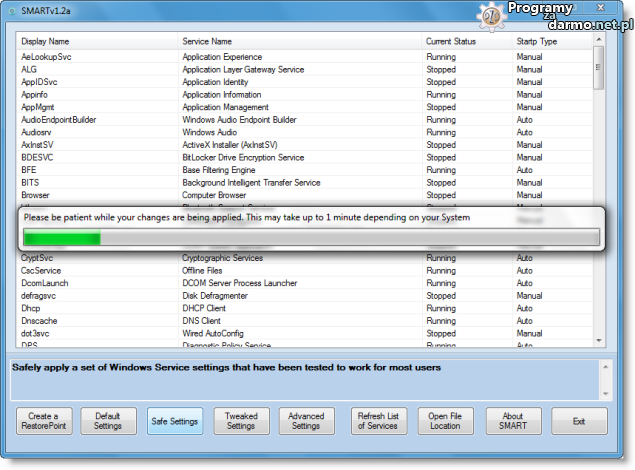Apply Default Settings

(108, 421)
